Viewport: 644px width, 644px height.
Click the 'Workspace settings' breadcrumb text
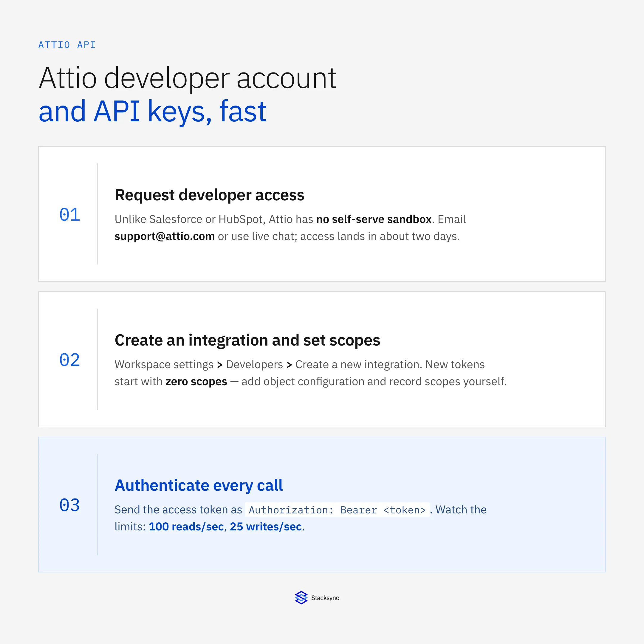[164, 364]
